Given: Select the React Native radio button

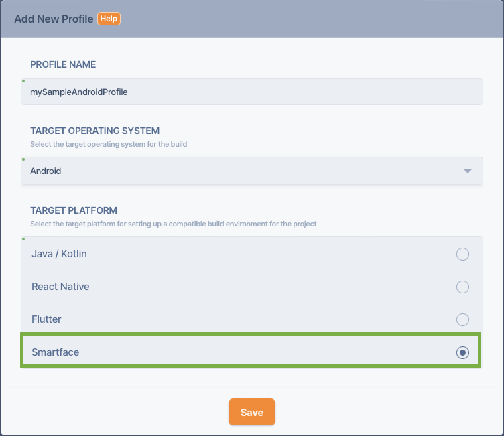Looking at the screenshot, I should tap(462, 287).
